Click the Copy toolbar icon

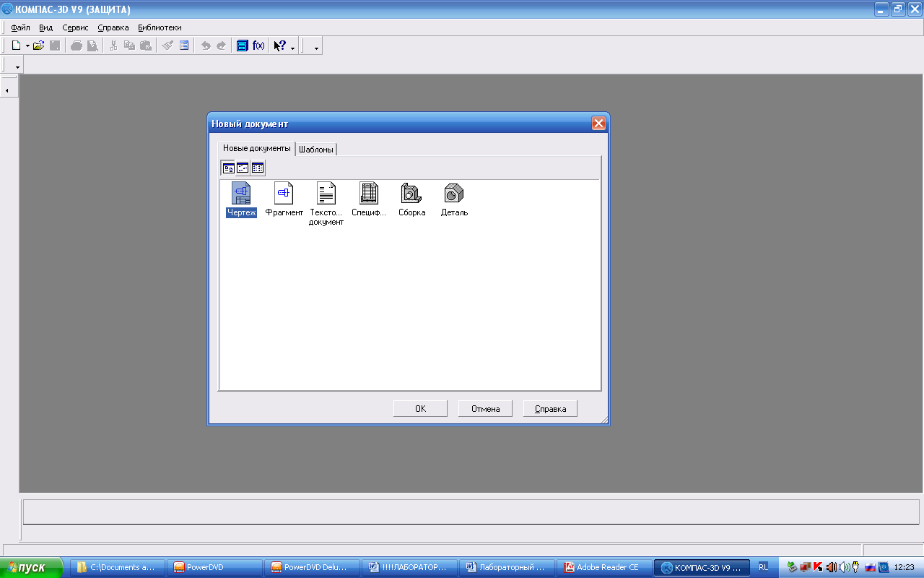point(129,46)
